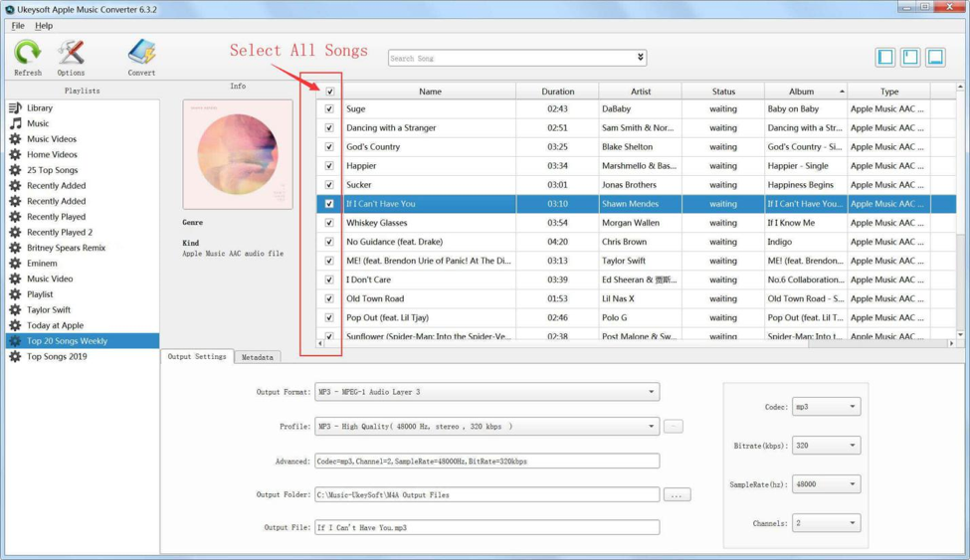Image resolution: width=970 pixels, height=560 pixels.
Task: Switch to the first layout view icon
Action: pyautogui.click(x=885, y=57)
